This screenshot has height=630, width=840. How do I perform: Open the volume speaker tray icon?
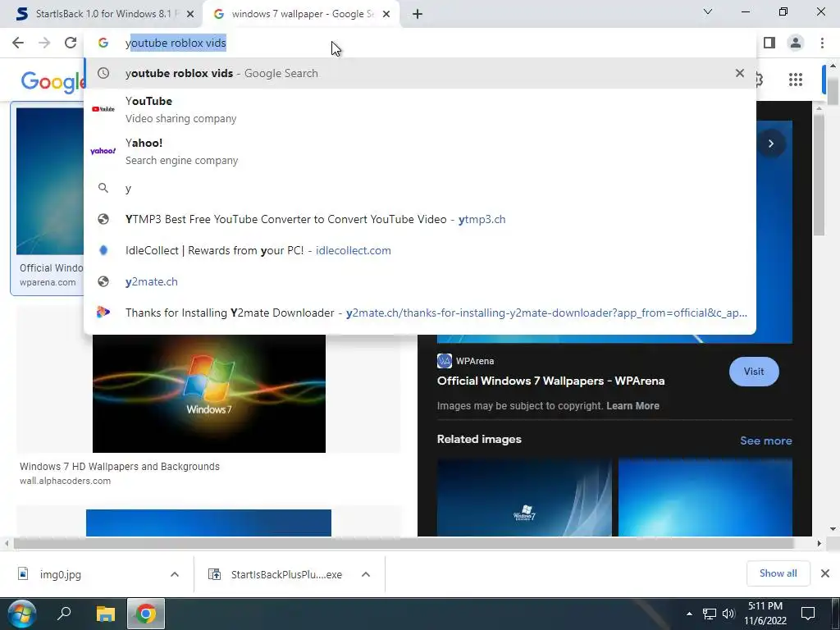click(728, 614)
